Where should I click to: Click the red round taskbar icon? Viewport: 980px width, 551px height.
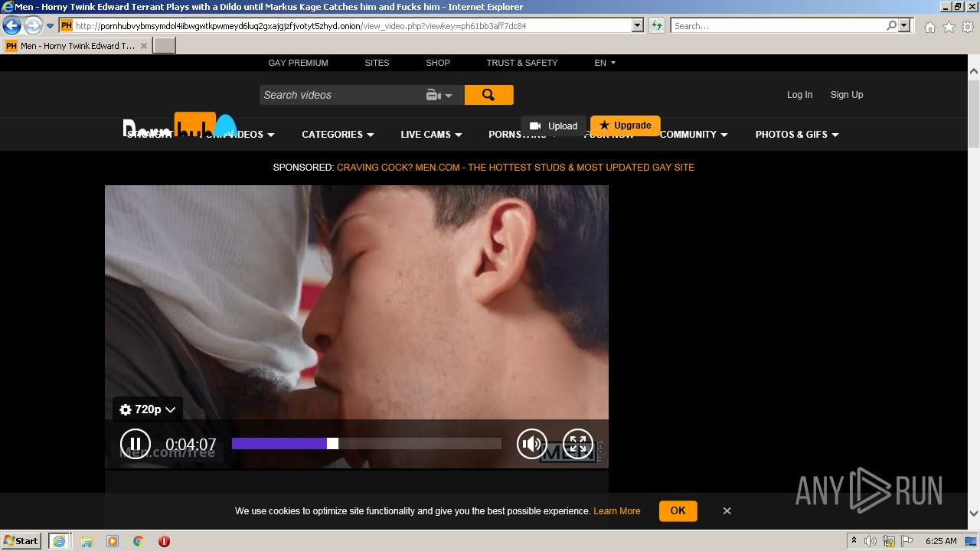[164, 541]
